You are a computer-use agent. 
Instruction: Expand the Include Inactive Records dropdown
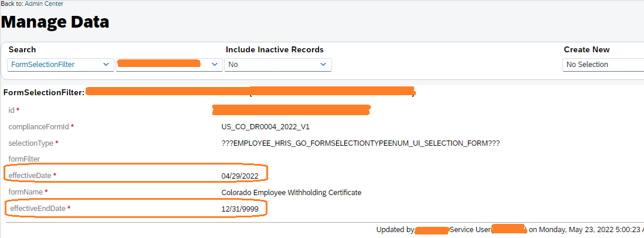pos(278,65)
